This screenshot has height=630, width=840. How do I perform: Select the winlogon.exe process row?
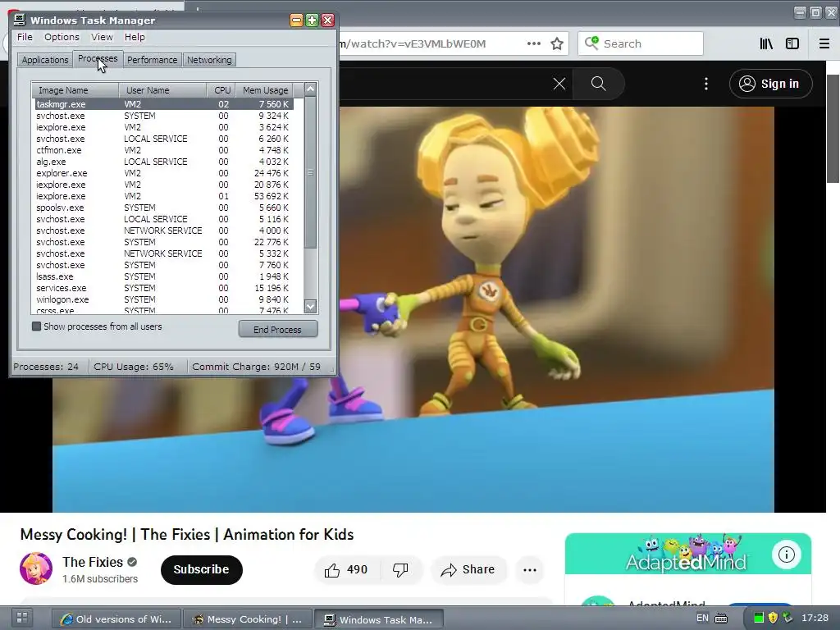point(164,299)
